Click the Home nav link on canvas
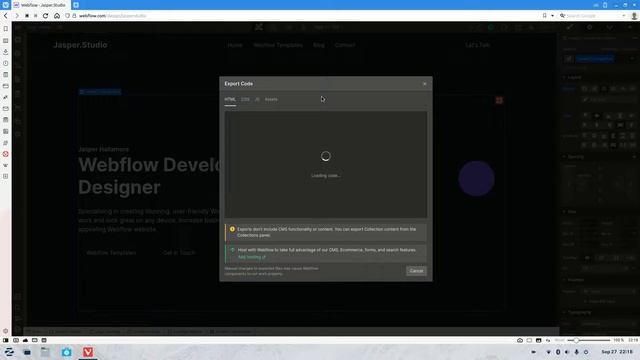Viewport: 640px width, 360px height. point(235,45)
